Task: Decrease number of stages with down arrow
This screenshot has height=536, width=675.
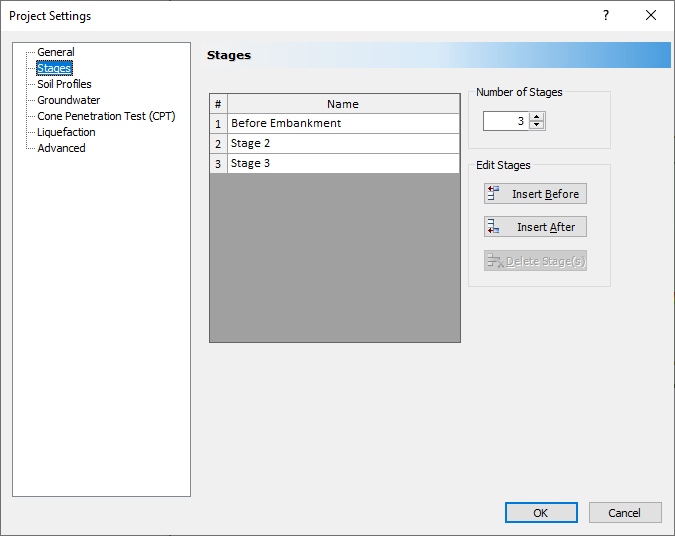Action: pyautogui.click(x=538, y=125)
